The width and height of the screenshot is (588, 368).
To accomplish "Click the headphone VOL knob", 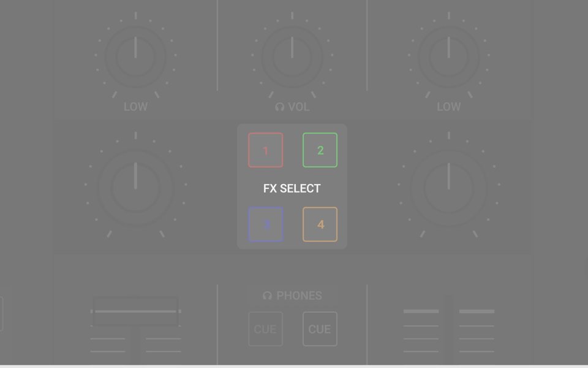I will click(292, 56).
